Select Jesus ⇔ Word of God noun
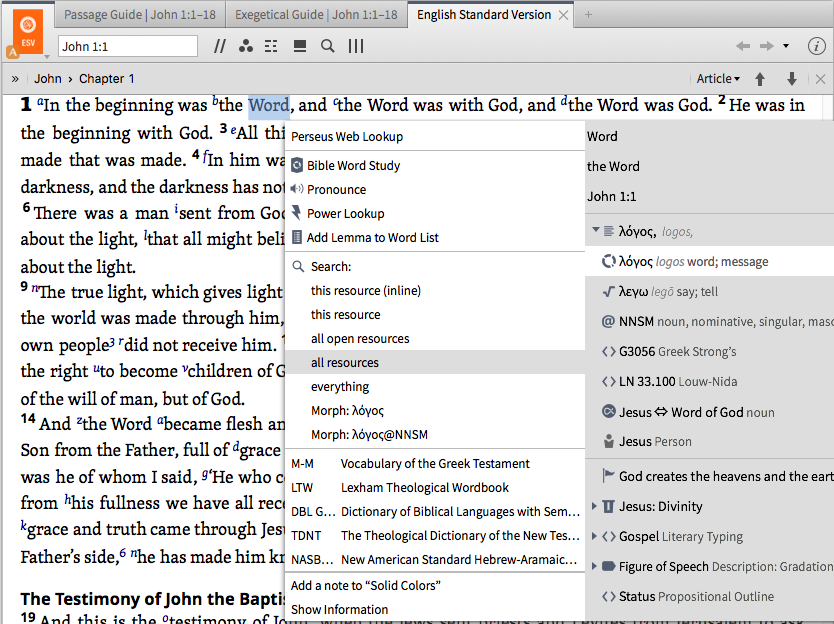 tap(710, 412)
